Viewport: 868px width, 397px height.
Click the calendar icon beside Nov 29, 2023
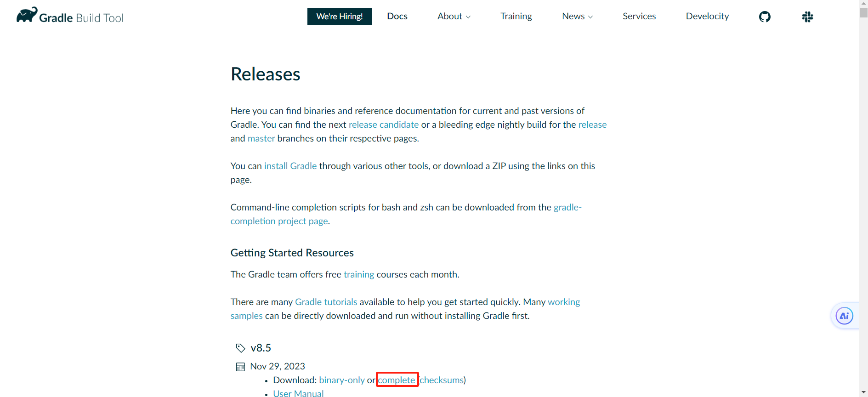coord(240,367)
